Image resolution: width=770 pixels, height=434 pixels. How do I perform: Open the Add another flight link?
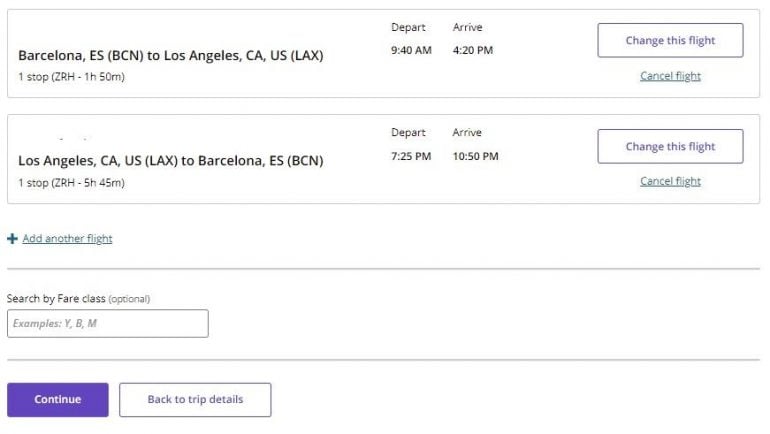pos(67,239)
